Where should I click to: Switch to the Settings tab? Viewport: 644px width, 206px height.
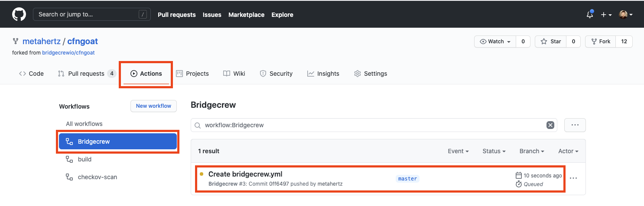pos(371,74)
